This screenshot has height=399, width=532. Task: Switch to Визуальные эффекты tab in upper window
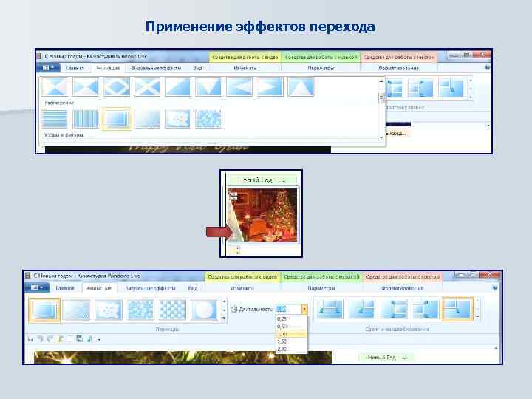click(157, 68)
